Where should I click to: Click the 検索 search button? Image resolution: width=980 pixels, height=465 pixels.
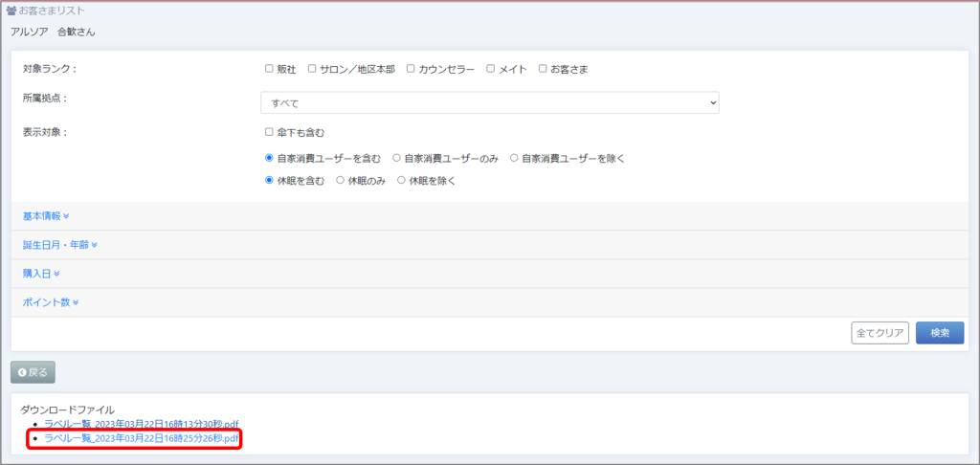939,333
